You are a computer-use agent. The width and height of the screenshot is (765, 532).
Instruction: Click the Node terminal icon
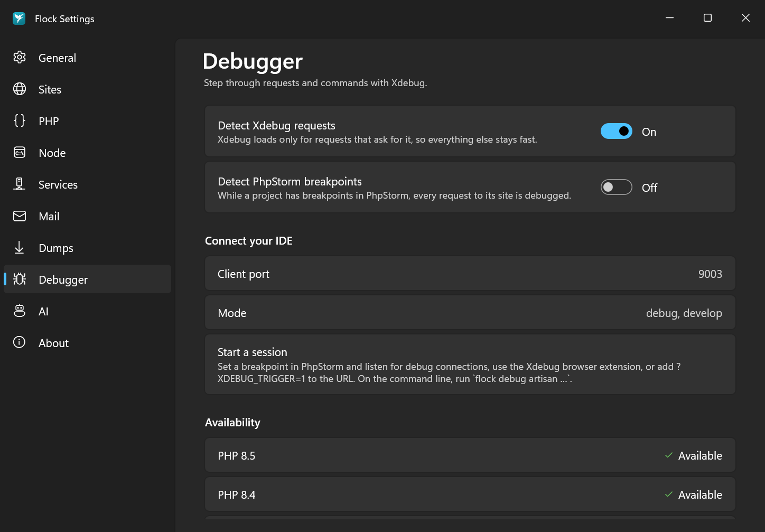click(x=20, y=153)
